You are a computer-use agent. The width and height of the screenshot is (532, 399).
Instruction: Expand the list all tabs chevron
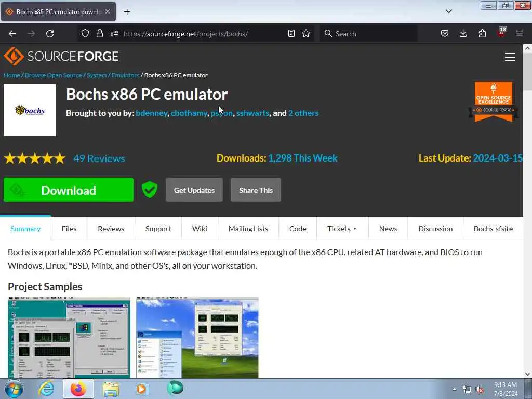click(x=448, y=11)
